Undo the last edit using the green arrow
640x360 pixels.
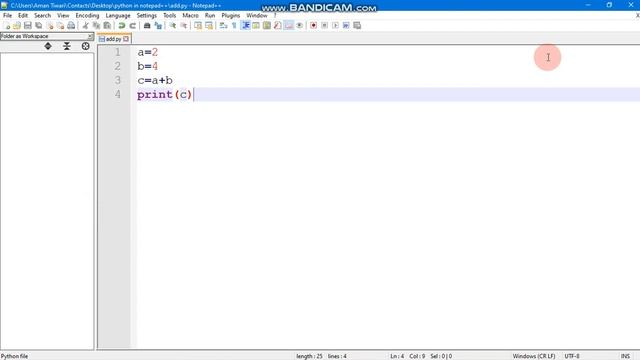click(122, 25)
